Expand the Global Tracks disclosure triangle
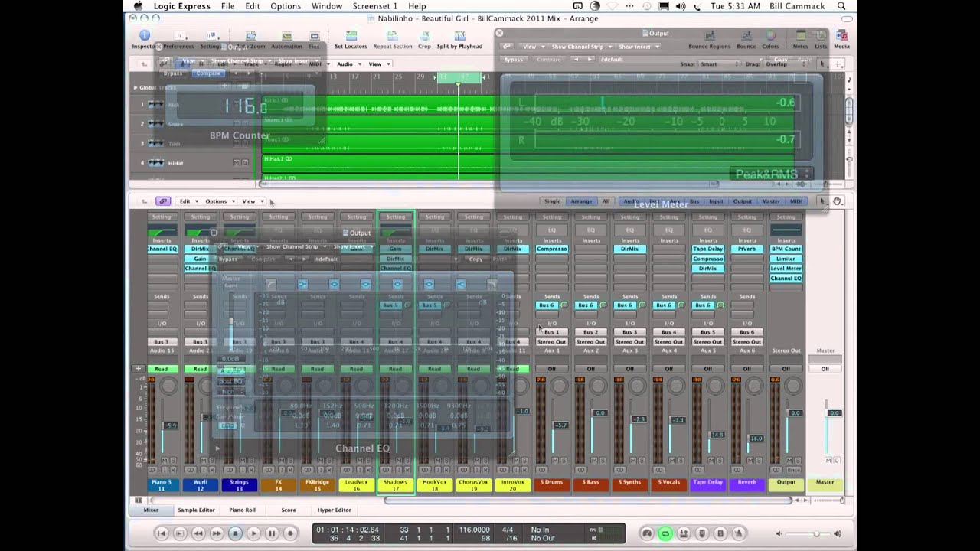Screen dimensions: 980x551 click(x=136, y=87)
